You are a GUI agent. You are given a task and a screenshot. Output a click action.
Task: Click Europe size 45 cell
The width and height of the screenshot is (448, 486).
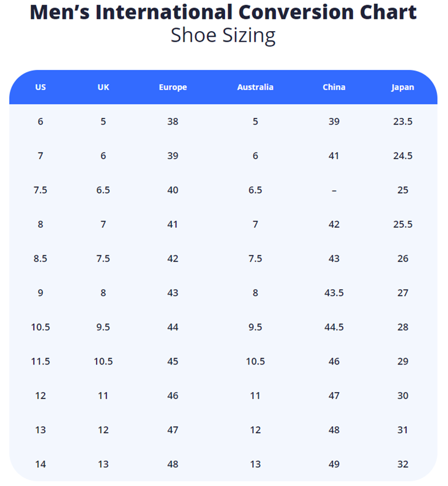172,362
